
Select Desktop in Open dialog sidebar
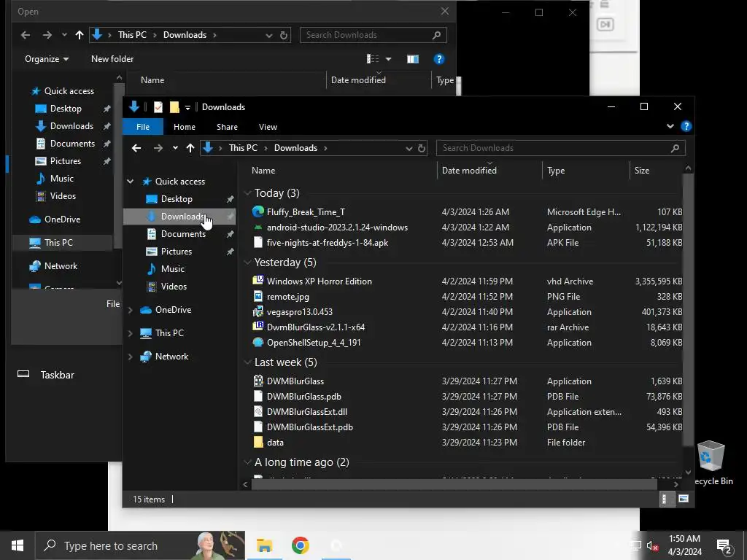click(66, 109)
